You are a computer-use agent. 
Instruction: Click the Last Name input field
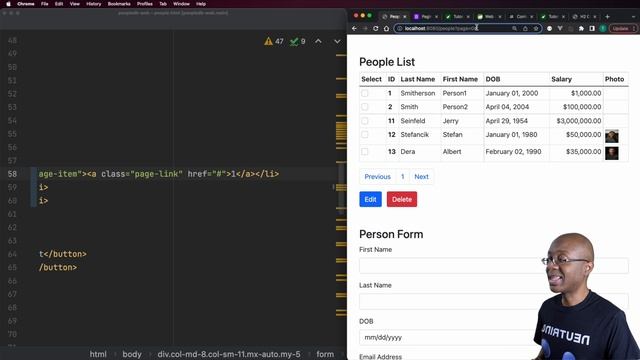pyautogui.click(x=493, y=301)
